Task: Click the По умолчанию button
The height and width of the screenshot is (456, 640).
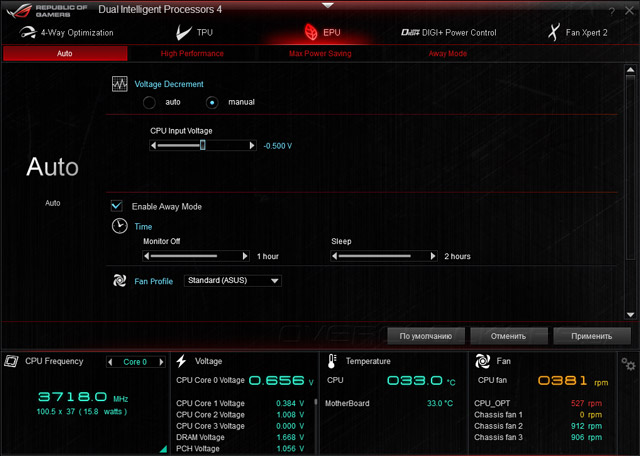Action: [x=426, y=336]
